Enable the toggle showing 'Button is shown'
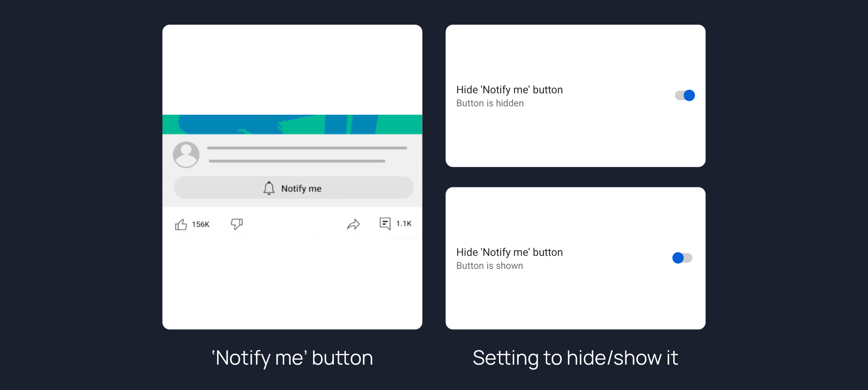The height and width of the screenshot is (390, 868). pyautogui.click(x=682, y=258)
